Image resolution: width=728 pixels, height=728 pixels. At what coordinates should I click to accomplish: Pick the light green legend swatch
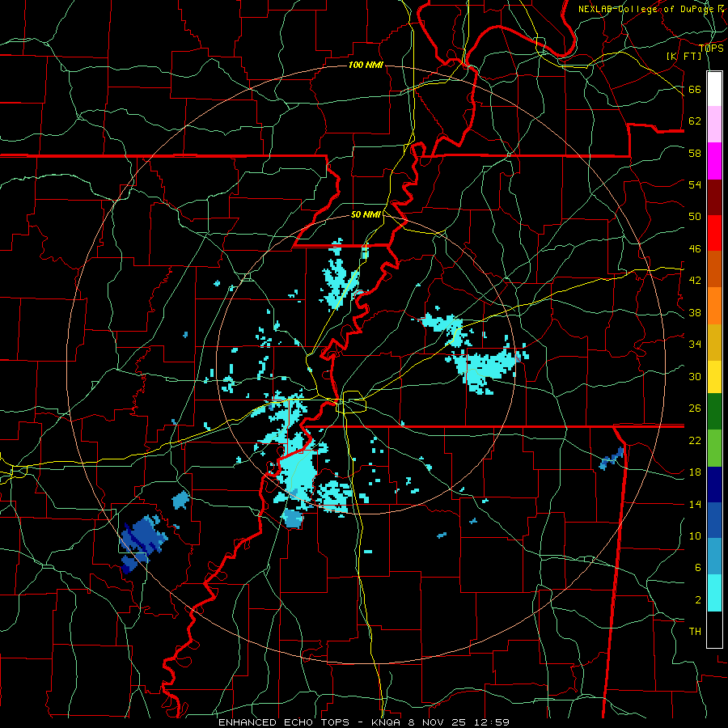tap(714, 448)
